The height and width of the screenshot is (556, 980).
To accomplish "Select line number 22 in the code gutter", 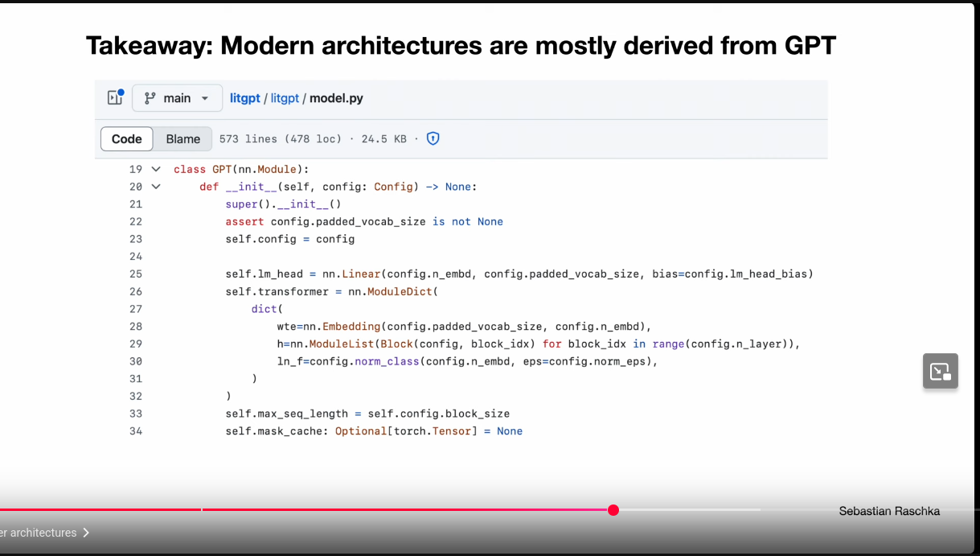I will pos(135,222).
